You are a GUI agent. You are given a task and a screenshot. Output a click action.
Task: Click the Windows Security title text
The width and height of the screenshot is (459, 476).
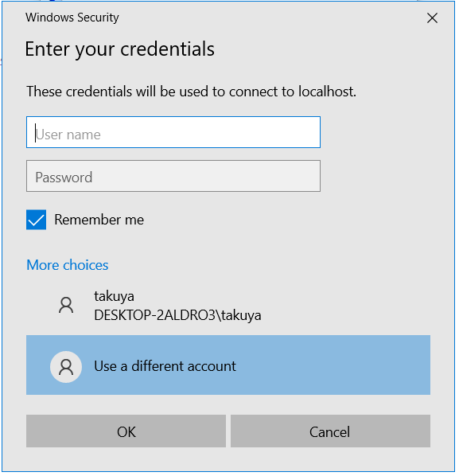[72, 18]
